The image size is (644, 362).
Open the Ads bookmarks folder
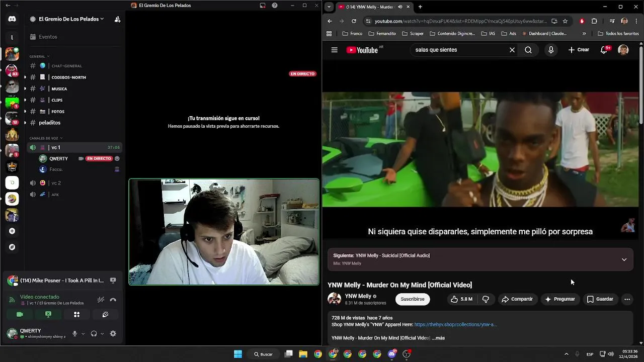[509, 34]
